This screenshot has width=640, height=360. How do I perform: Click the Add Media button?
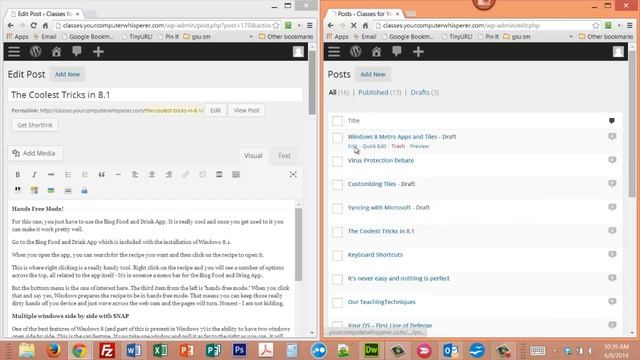point(35,153)
